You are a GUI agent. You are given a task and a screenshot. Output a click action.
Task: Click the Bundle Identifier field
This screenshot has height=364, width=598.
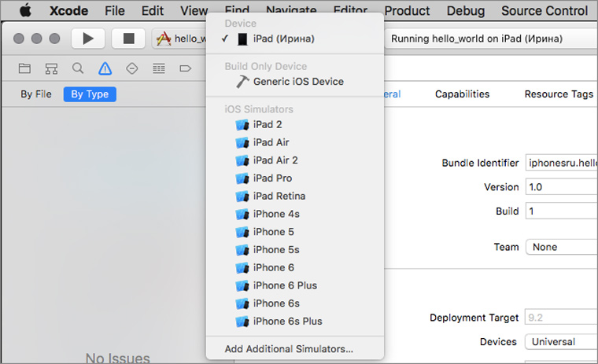click(561, 163)
